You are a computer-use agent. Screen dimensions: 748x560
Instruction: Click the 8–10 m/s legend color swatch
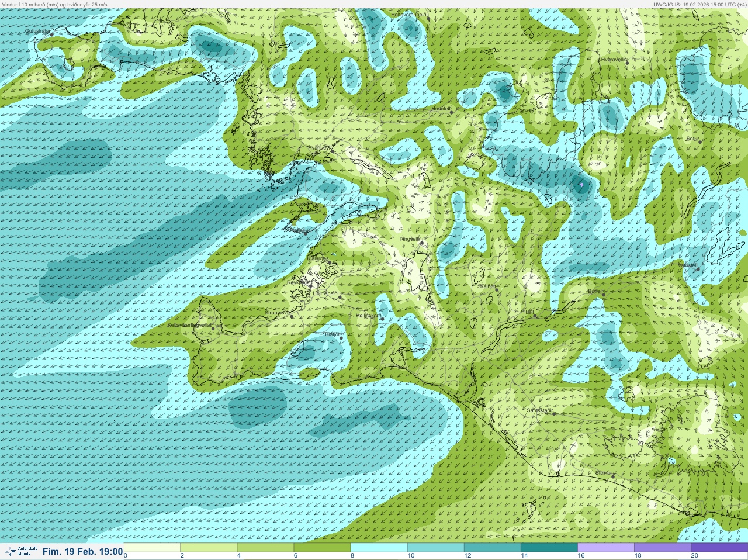[x=379, y=548]
